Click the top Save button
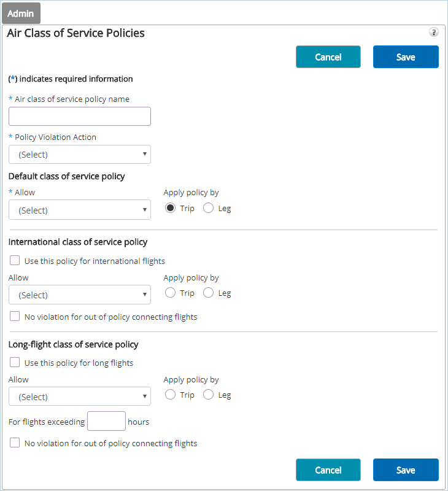Screen dimensions: 448x491 point(406,56)
